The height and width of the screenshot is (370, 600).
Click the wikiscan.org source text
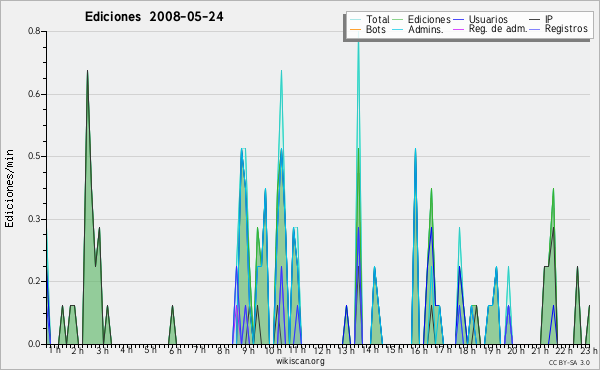click(x=300, y=361)
